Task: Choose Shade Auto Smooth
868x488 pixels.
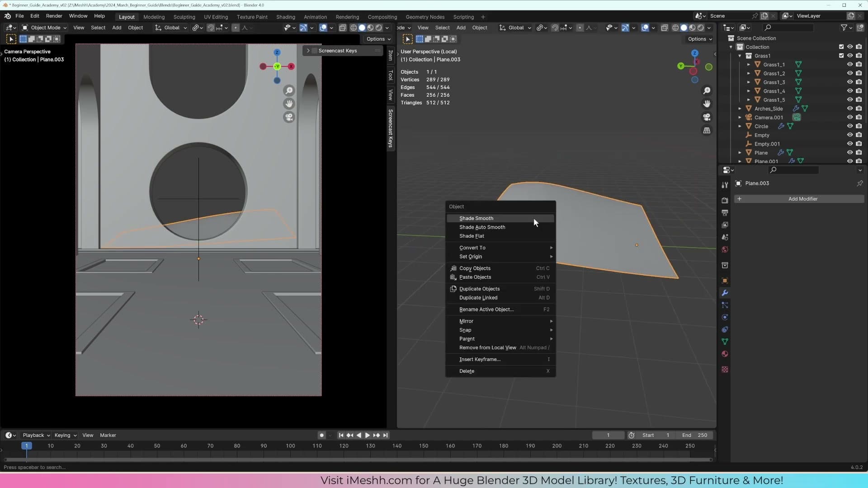Action: [500, 227]
